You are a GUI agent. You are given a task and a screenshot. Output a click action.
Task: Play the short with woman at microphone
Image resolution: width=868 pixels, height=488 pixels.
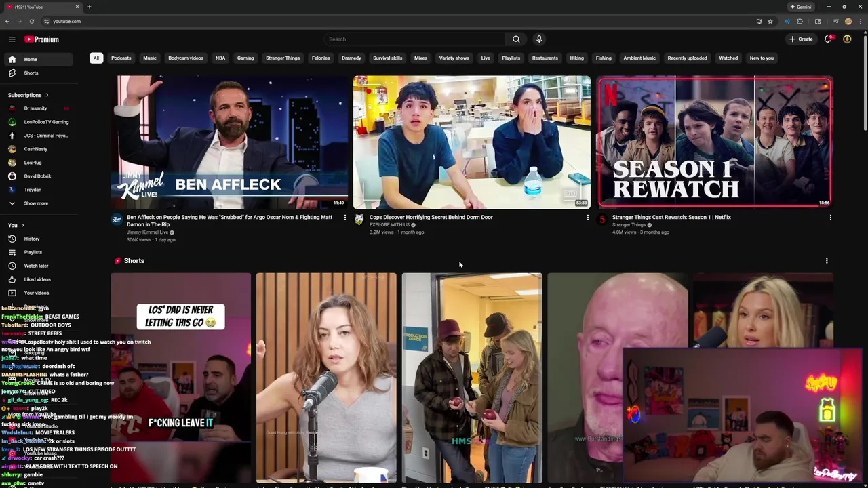326,378
